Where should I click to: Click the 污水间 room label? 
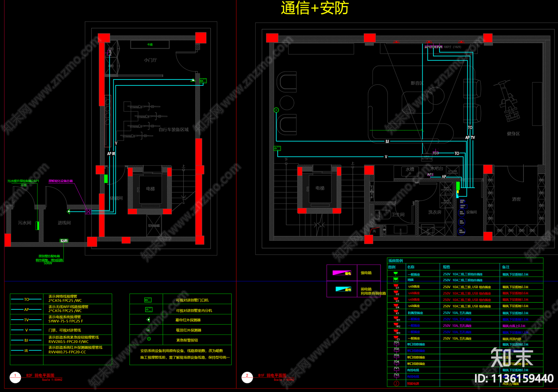[25, 223]
